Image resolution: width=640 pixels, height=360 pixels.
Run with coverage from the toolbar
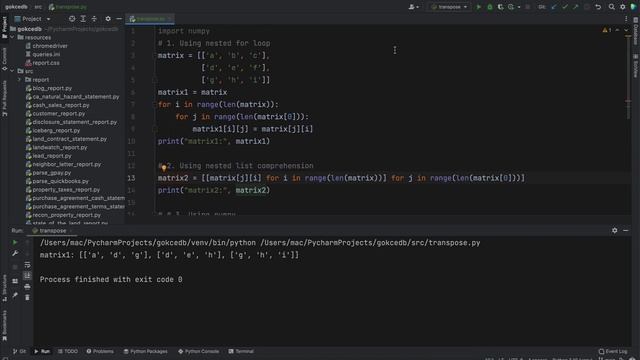tap(500, 7)
